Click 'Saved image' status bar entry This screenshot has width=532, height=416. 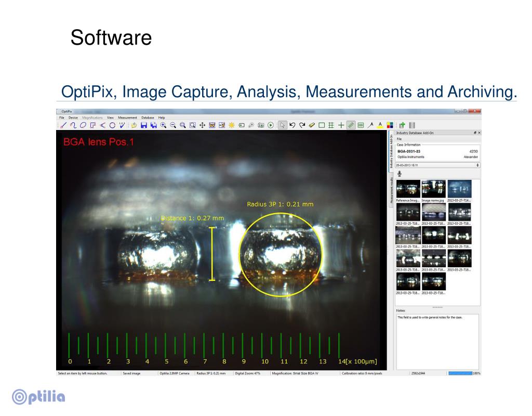pos(131,373)
